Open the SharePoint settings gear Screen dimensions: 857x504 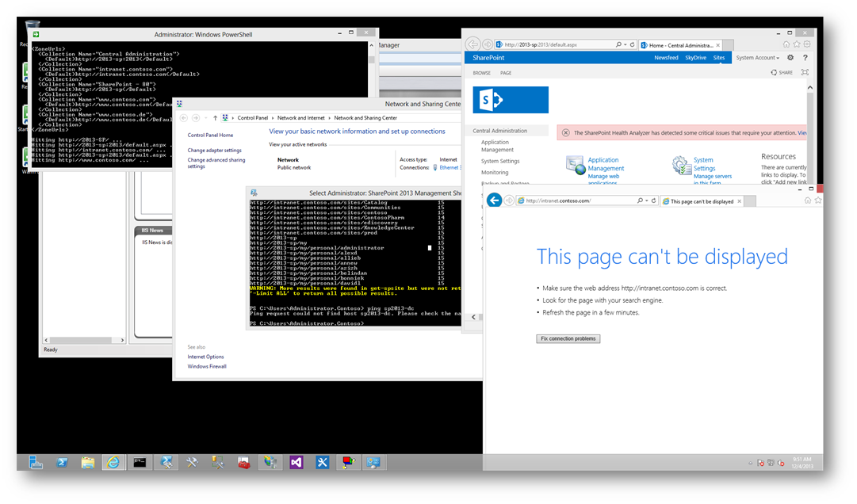click(790, 57)
